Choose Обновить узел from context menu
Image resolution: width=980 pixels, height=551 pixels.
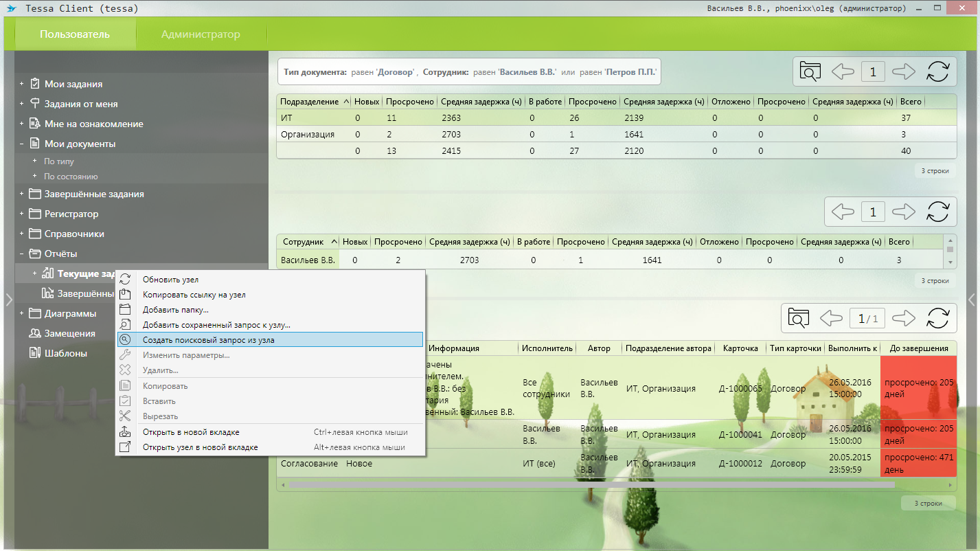click(x=270, y=279)
